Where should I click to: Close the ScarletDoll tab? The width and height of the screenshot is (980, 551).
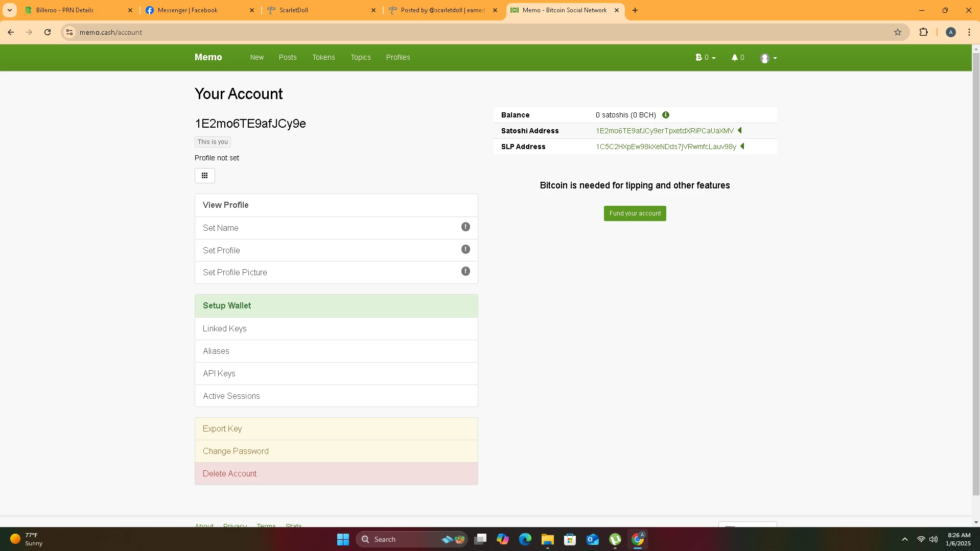[x=374, y=10]
